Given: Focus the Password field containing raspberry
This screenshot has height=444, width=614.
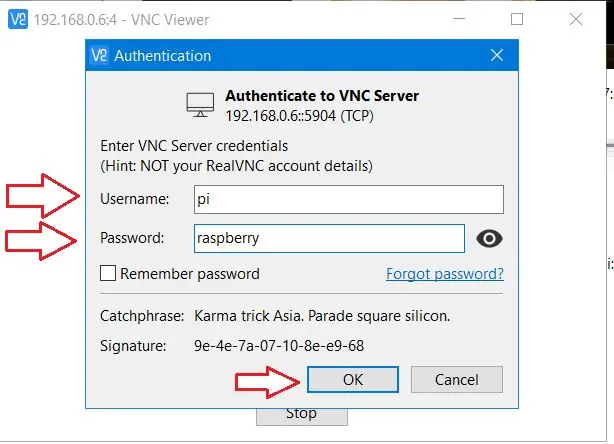Looking at the screenshot, I should pyautogui.click(x=329, y=238).
